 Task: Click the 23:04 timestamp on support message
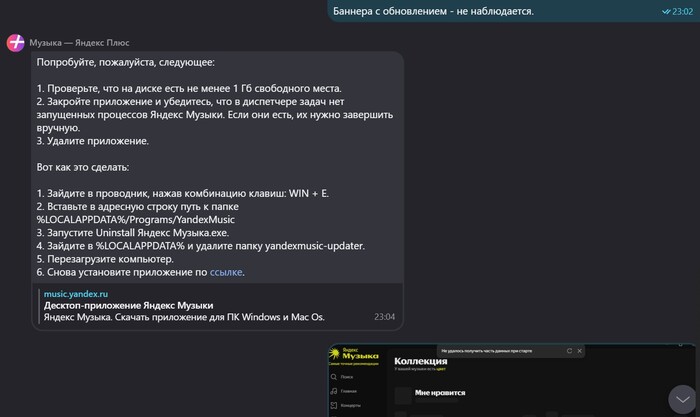384,317
